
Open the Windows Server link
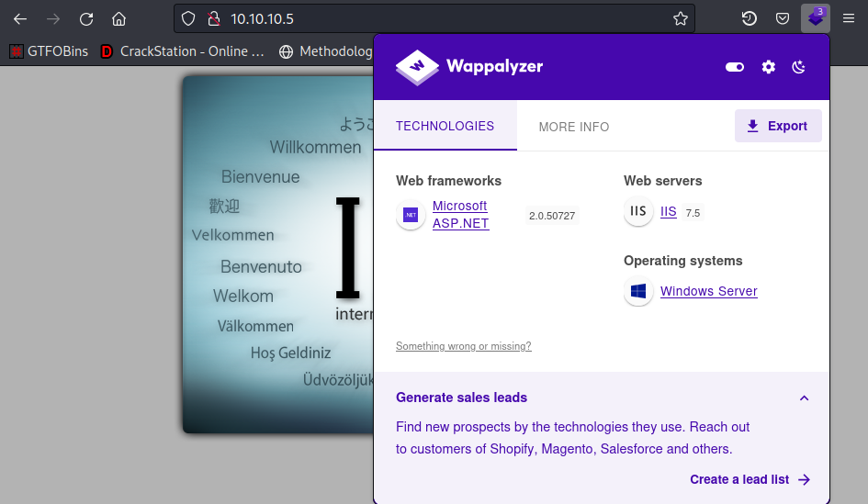click(708, 291)
